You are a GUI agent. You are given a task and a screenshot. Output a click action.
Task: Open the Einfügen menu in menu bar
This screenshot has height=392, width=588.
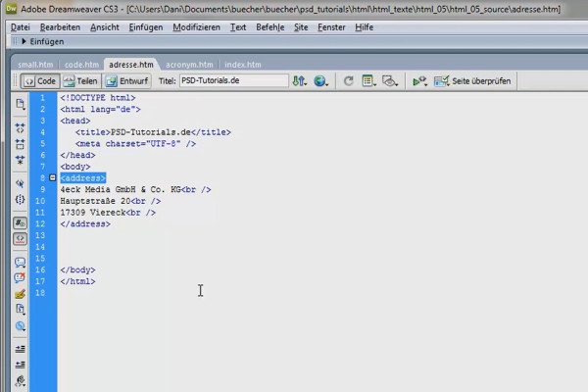tap(146, 27)
